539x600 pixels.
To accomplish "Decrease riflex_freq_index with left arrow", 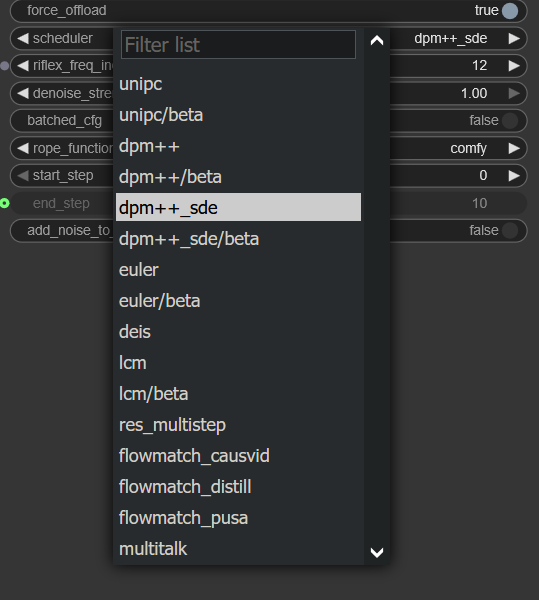I will pyautogui.click(x=23, y=66).
